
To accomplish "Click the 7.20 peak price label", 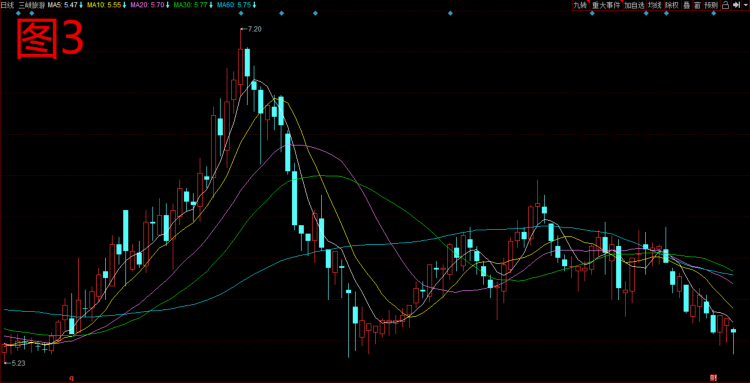I will point(255,29).
